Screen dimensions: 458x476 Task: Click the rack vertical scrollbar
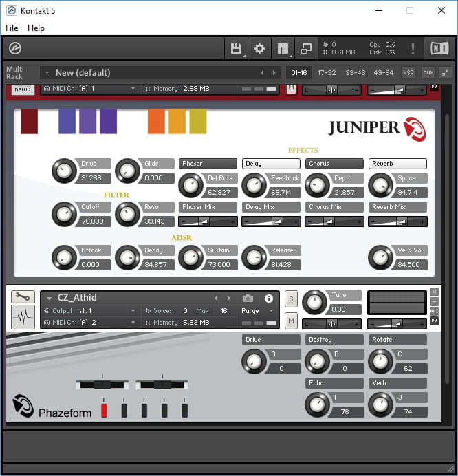coord(446,249)
